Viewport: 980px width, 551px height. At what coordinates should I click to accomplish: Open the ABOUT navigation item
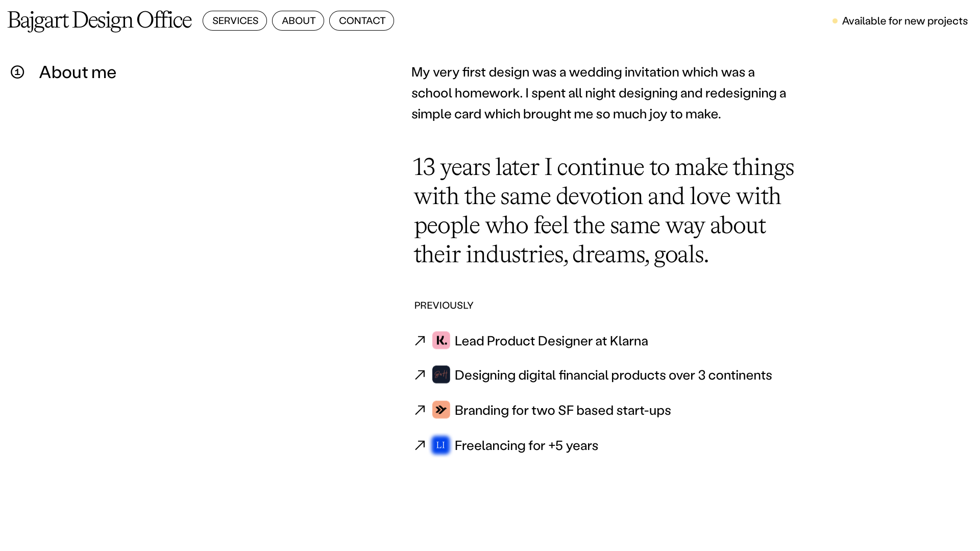tap(298, 21)
